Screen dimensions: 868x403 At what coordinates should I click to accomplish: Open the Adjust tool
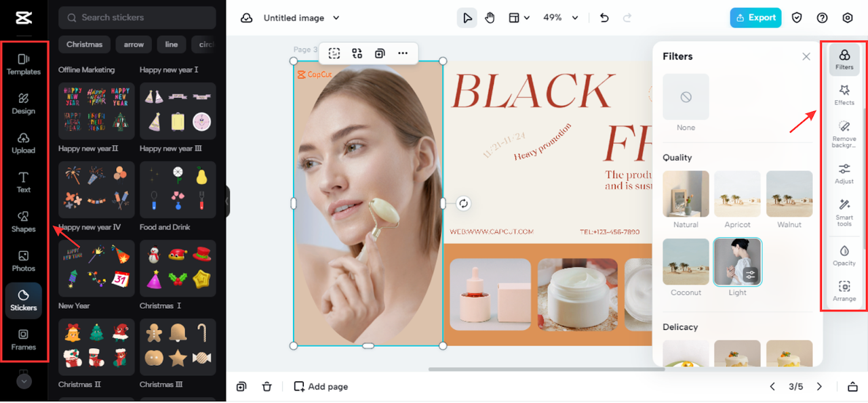click(x=844, y=173)
